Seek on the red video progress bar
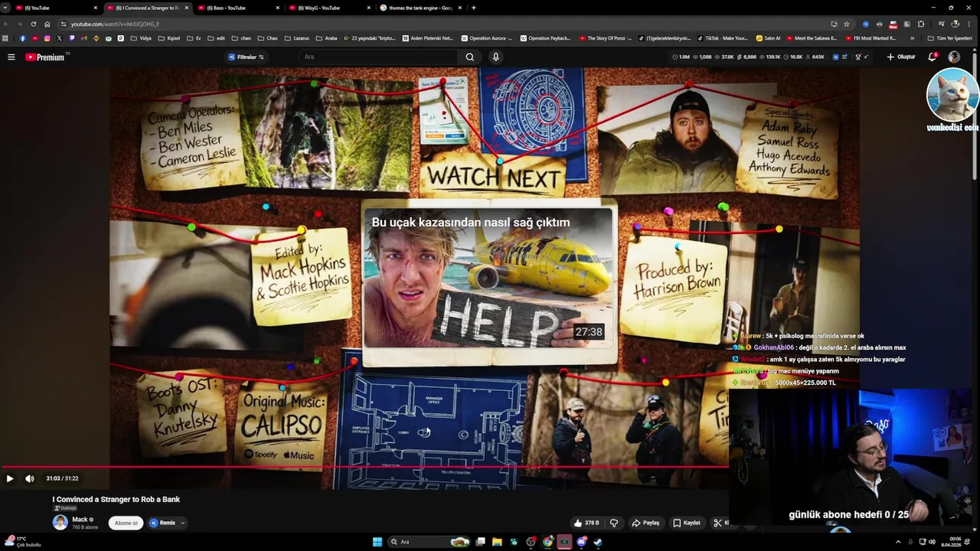This screenshot has width=980, height=551. tap(364, 466)
